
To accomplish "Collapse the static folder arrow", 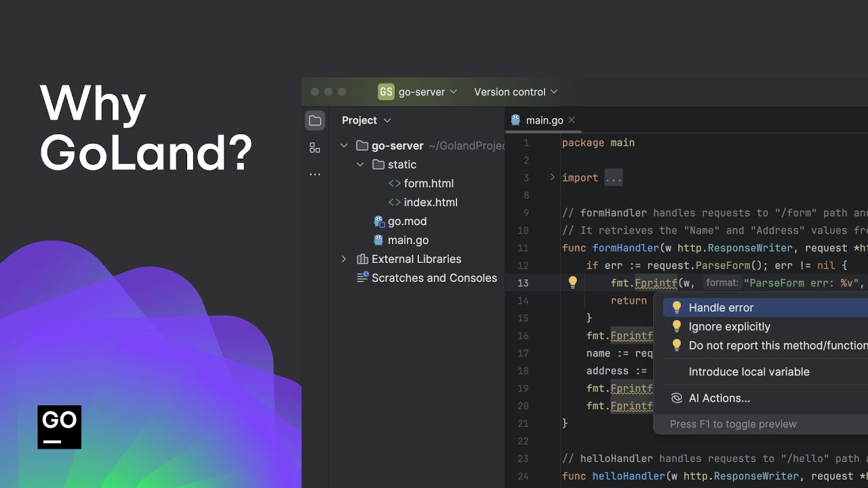I will (x=360, y=165).
